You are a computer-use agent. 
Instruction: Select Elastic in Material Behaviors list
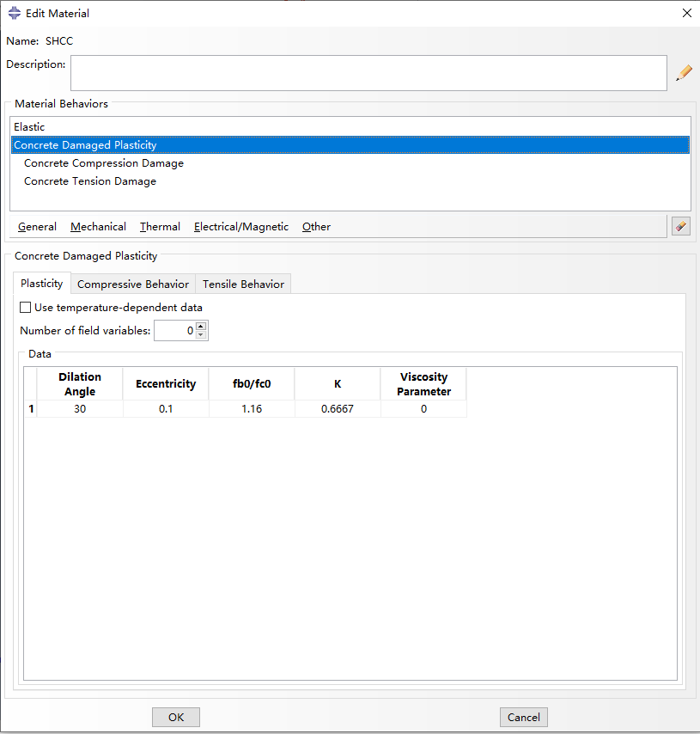pyautogui.click(x=29, y=127)
